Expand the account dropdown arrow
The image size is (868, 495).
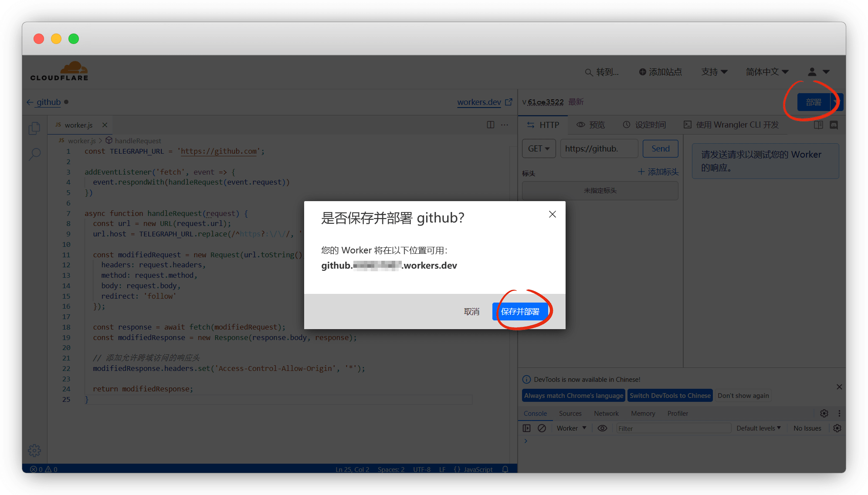pos(826,72)
